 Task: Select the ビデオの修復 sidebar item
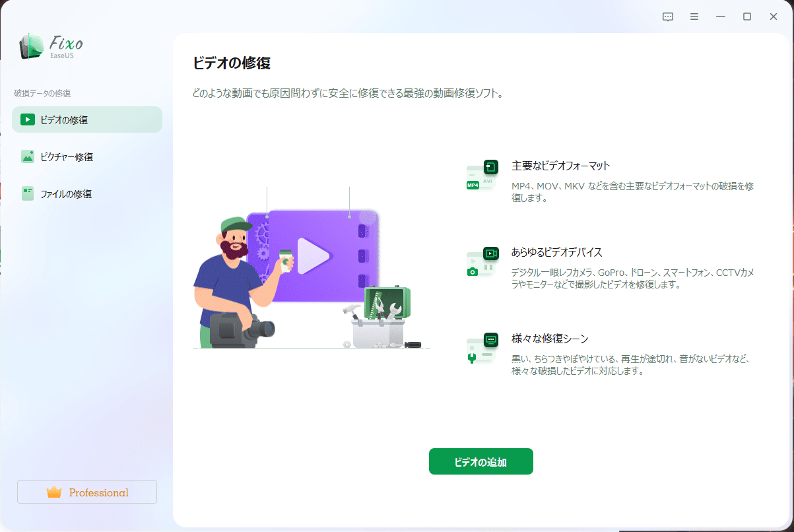click(87, 119)
